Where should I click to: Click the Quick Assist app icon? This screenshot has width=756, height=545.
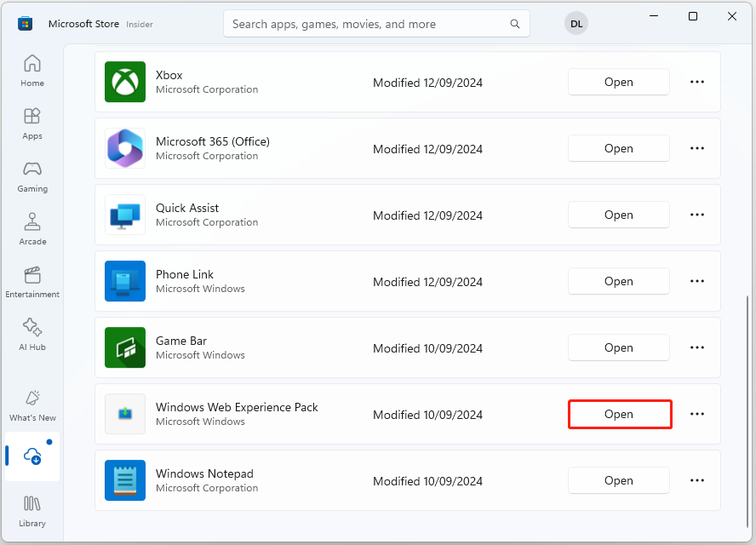point(125,215)
